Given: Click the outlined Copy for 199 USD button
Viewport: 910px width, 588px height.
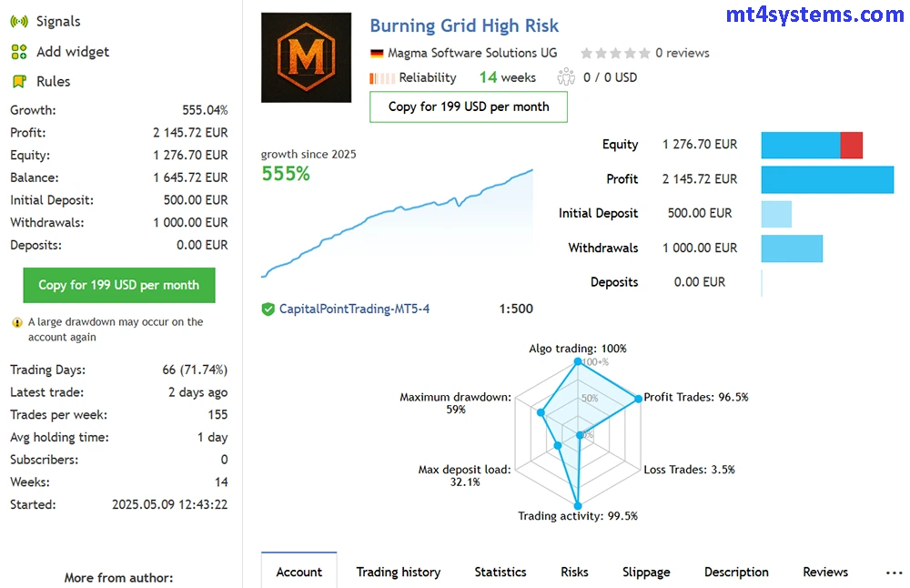Looking at the screenshot, I should pyautogui.click(x=469, y=106).
